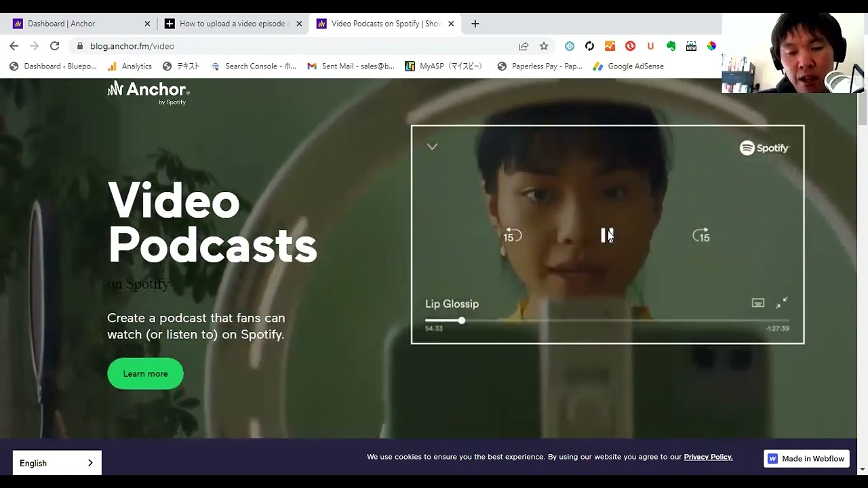Open the Evernote elephant extension

tap(671, 46)
